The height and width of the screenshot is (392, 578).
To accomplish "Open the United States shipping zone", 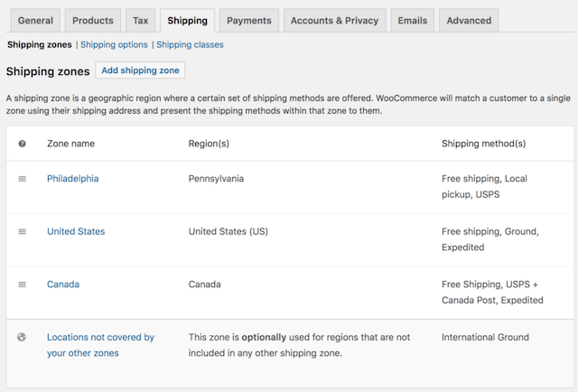I will 76,232.
